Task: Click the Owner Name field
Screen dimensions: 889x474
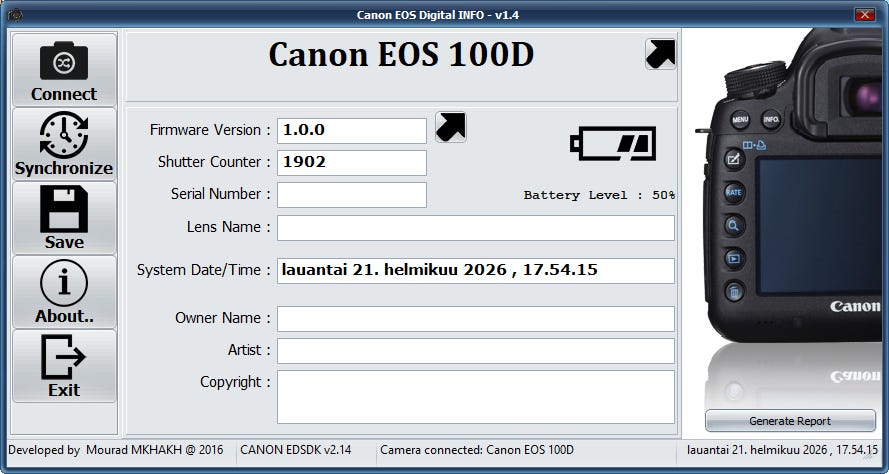Action: (476, 319)
